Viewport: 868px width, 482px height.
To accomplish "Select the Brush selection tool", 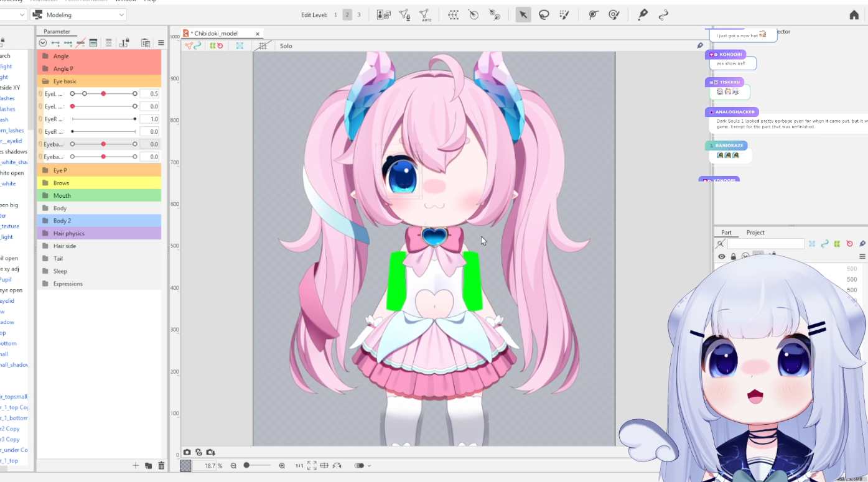I will tap(564, 15).
